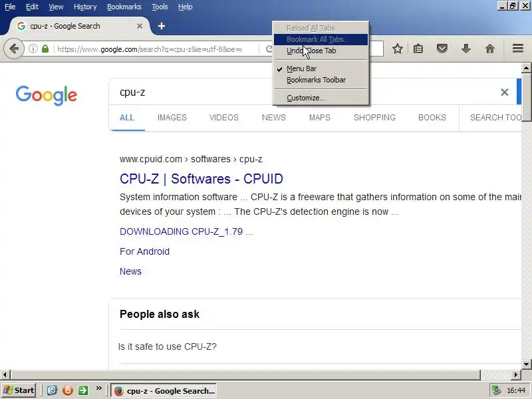Click the system tray network icon
532x399 pixels.
pos(496,390)
